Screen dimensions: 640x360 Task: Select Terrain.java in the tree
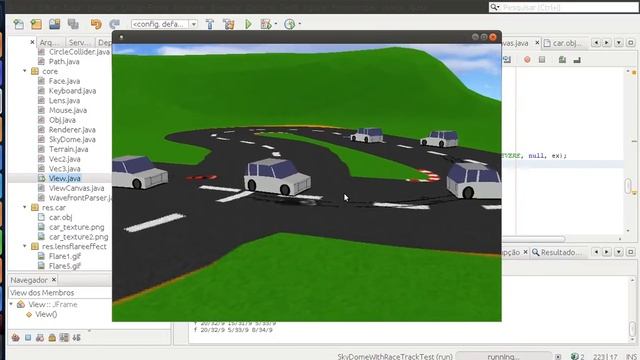point(69,149)
